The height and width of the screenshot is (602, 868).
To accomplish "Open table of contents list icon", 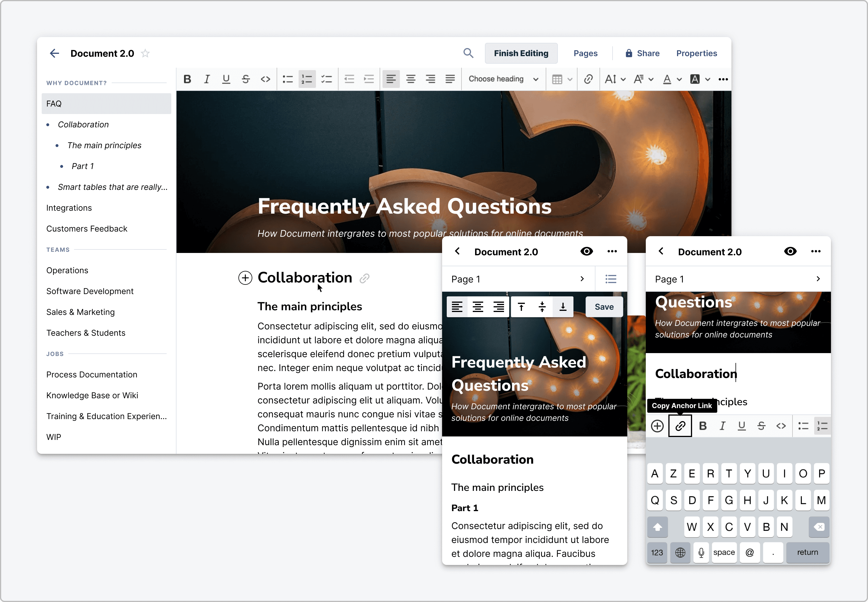I will point(611,279).
